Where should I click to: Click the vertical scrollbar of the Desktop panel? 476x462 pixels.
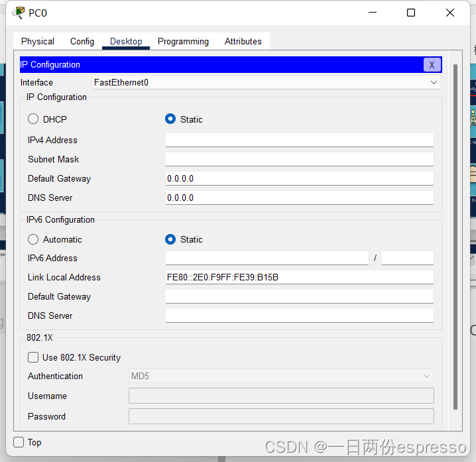pyautogui.click(x=455, y=237)
